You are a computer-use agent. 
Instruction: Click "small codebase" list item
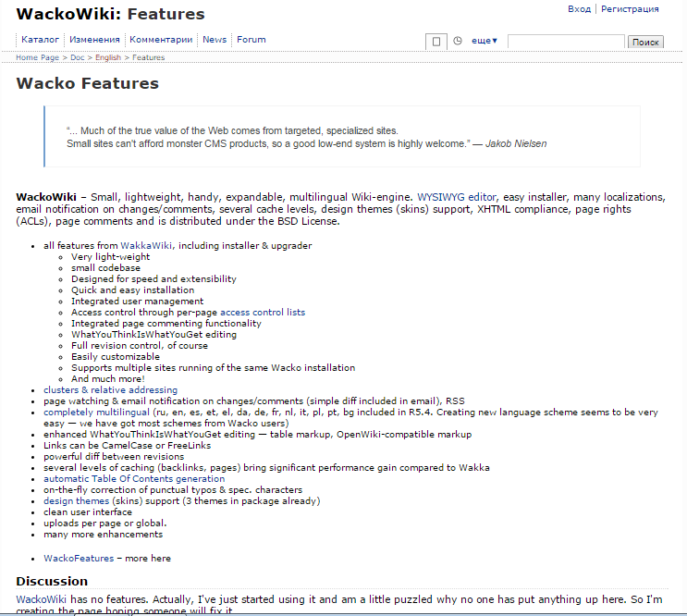click(x=105, y=267)
